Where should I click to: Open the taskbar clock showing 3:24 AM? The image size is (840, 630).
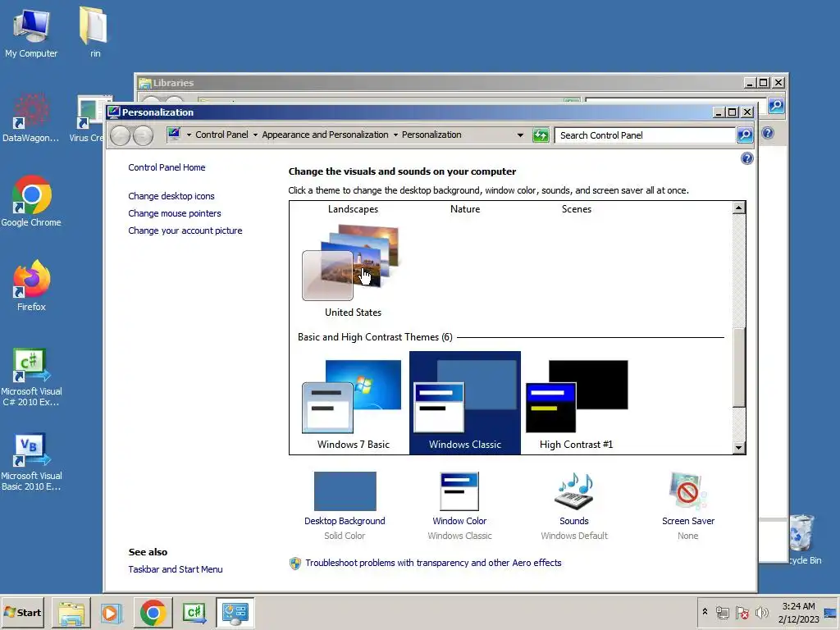point(798,612)
